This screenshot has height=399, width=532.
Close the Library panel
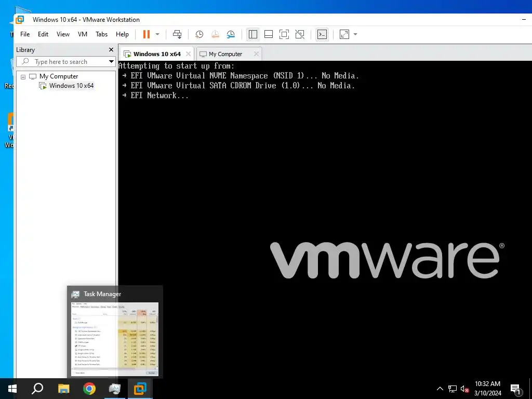click(111, 50)
